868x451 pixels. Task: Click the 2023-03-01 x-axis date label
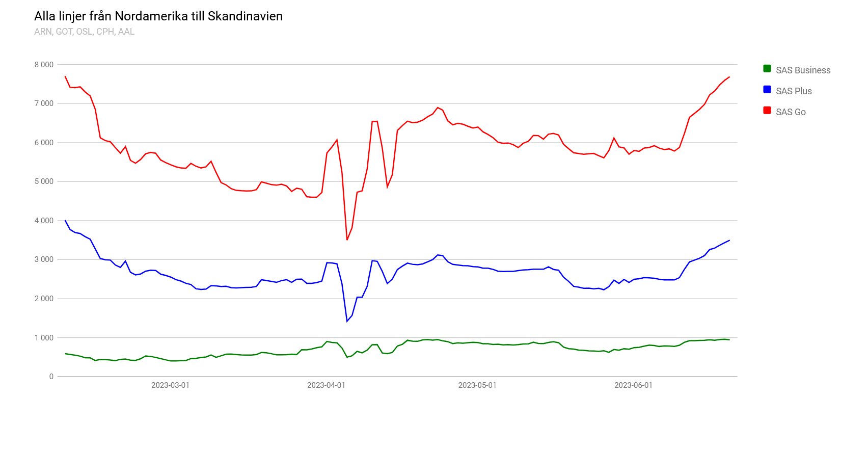tap(170, 385)
